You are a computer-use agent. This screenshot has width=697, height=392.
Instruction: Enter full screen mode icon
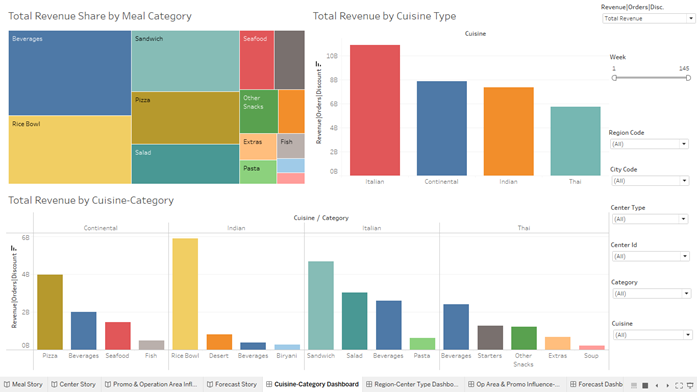coord(679,385)
